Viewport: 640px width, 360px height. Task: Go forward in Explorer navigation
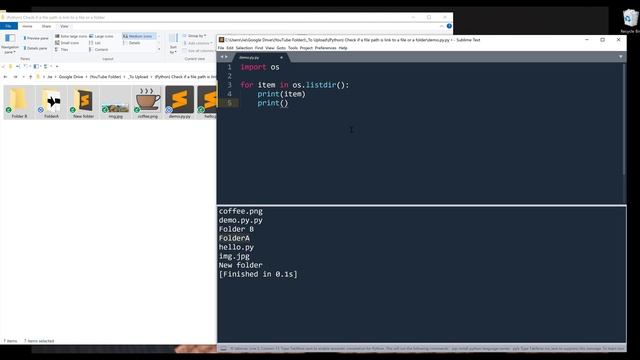tap(15, 77)
